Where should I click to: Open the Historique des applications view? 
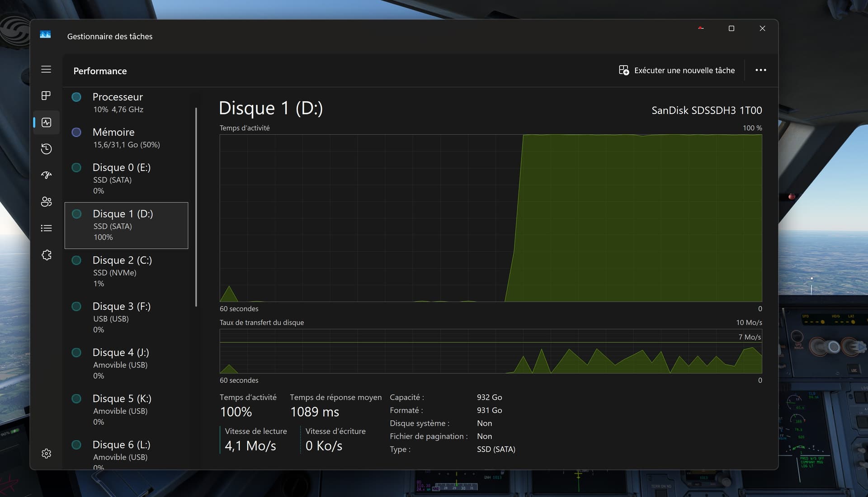46,148
